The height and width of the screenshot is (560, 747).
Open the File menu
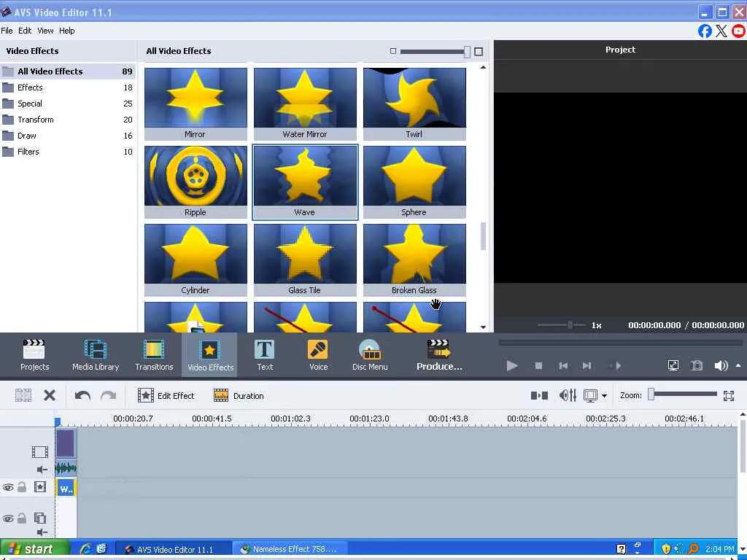7,31
